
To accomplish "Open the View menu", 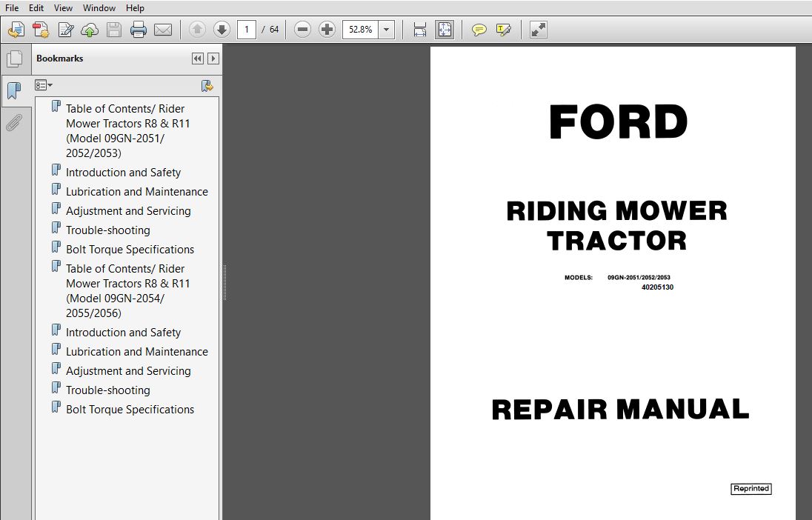I will (x=63, y=7).
